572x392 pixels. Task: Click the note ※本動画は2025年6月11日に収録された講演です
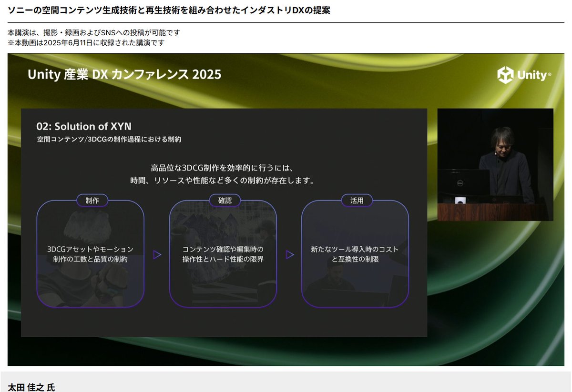pyautogui.click(x=86, y=42)
